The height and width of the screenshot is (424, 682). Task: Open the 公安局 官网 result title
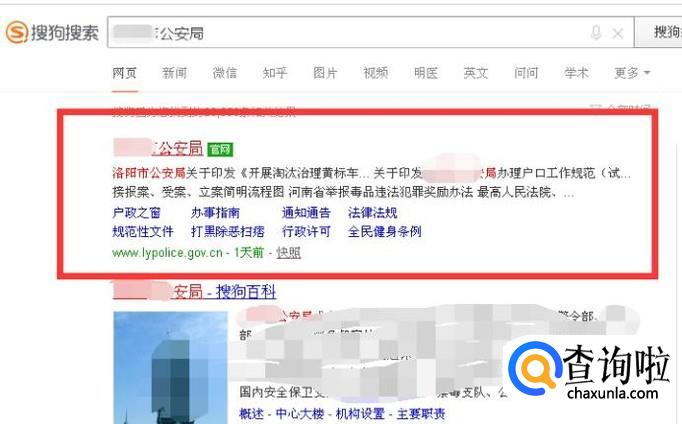pos(158,148)
